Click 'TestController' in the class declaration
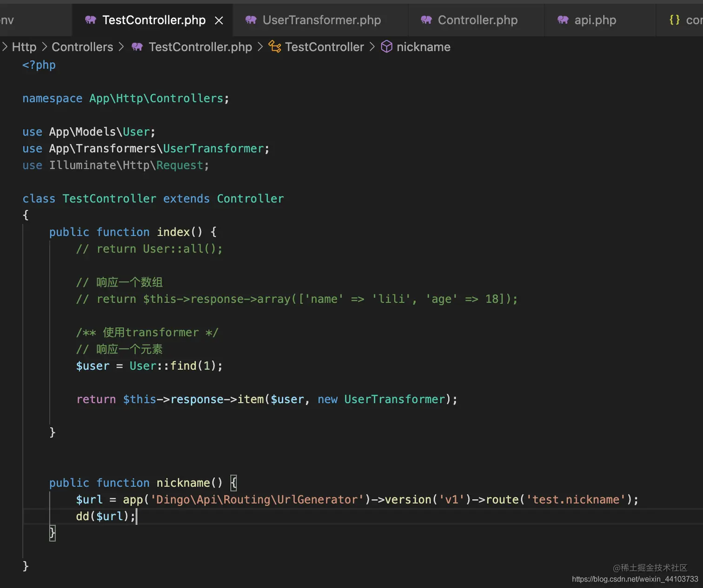This screenshot has width=703, height=588. click(x=110, y=199)
